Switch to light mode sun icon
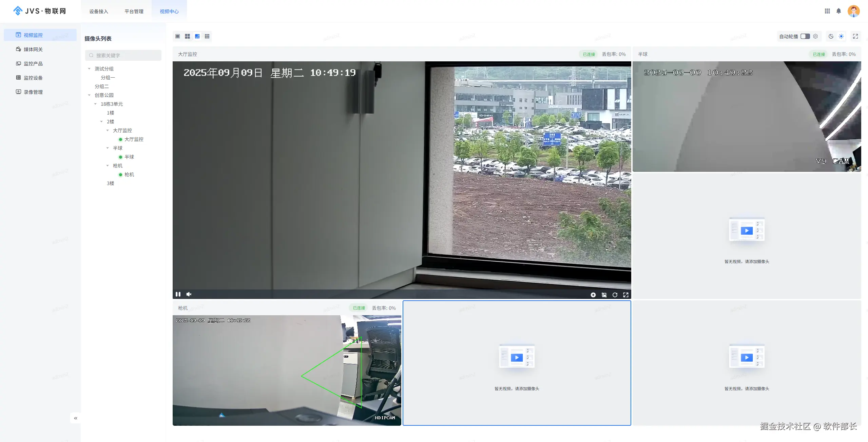 pyautogui.click(x=841, y=36)
